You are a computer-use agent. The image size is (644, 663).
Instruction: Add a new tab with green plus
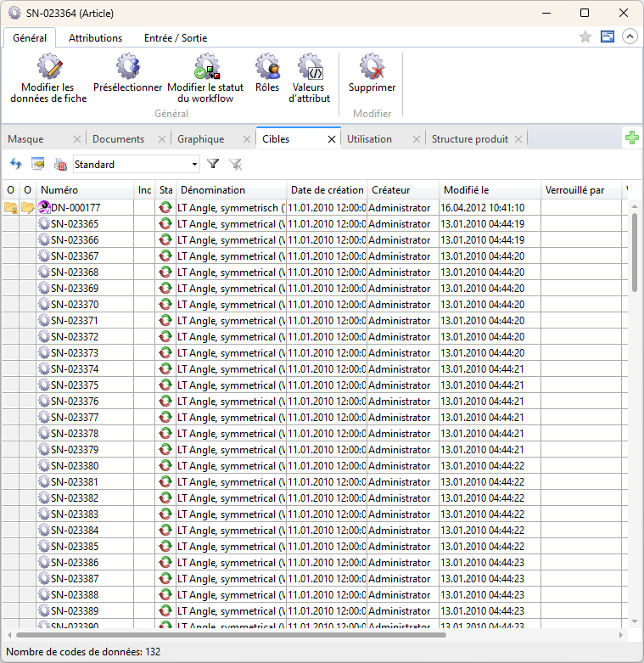click(631, 138)
